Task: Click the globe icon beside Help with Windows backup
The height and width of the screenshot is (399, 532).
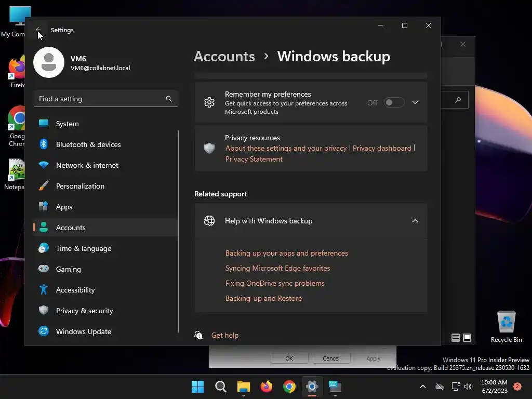Action: 209,221
